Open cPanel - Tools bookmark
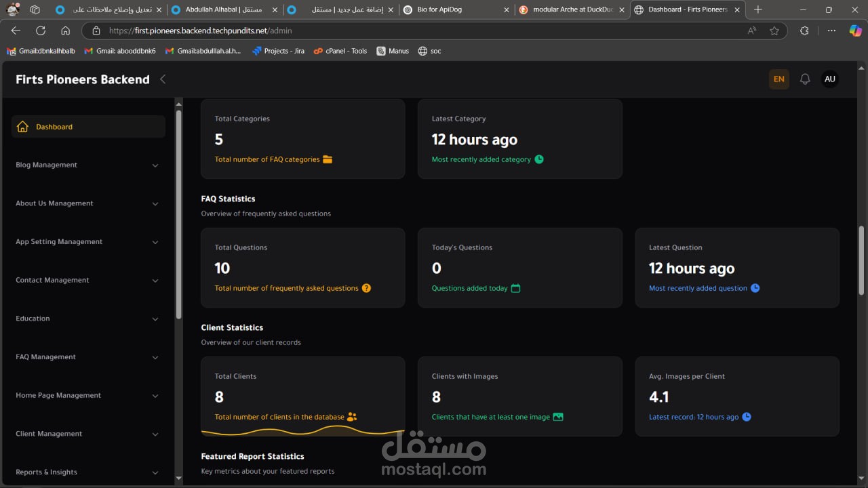Screen dimensions: 868x488 click(340, 51)
